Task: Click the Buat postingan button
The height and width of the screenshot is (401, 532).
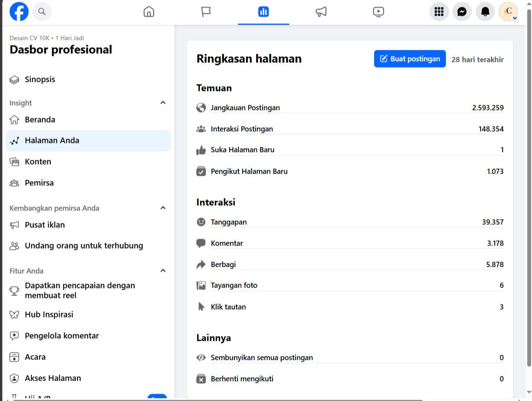Action: [410, 59]
